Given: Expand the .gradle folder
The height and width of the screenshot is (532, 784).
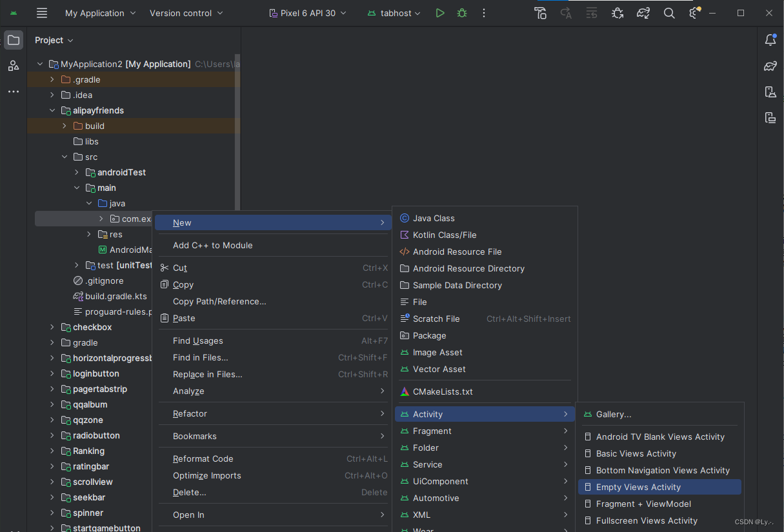Looking at the screenshot, I should [x=52, y=79].
